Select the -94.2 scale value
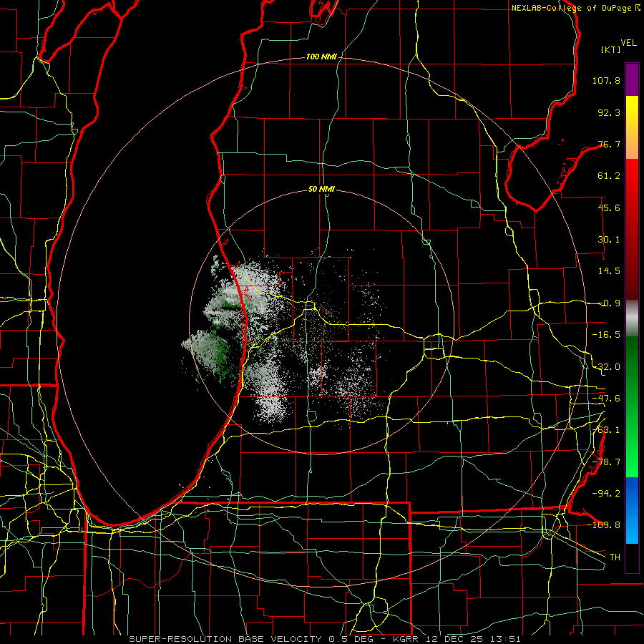Image resolution: width=644 pixels, height=644 pixels. (x=606, y=493)
